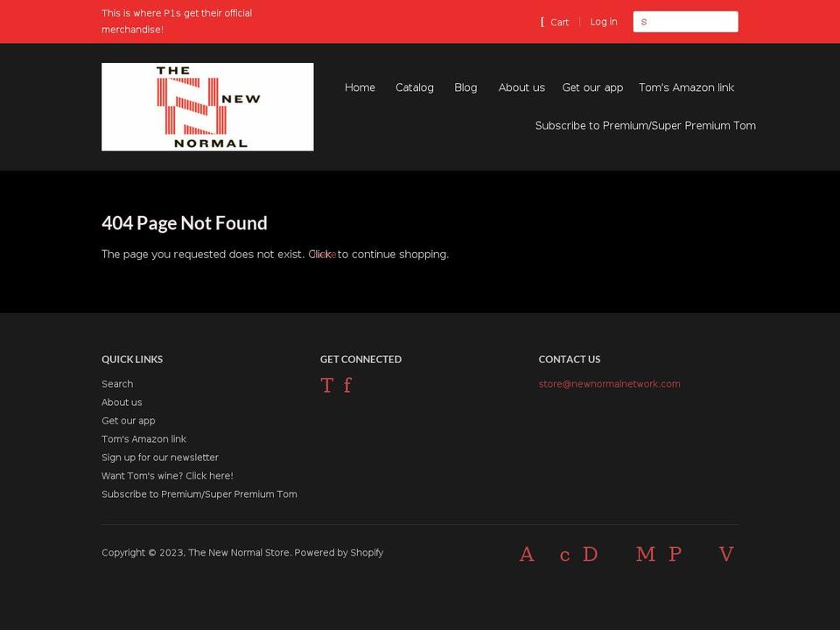Go to Home menu item
The image size is (840, 630).
[x=360, y=87]
